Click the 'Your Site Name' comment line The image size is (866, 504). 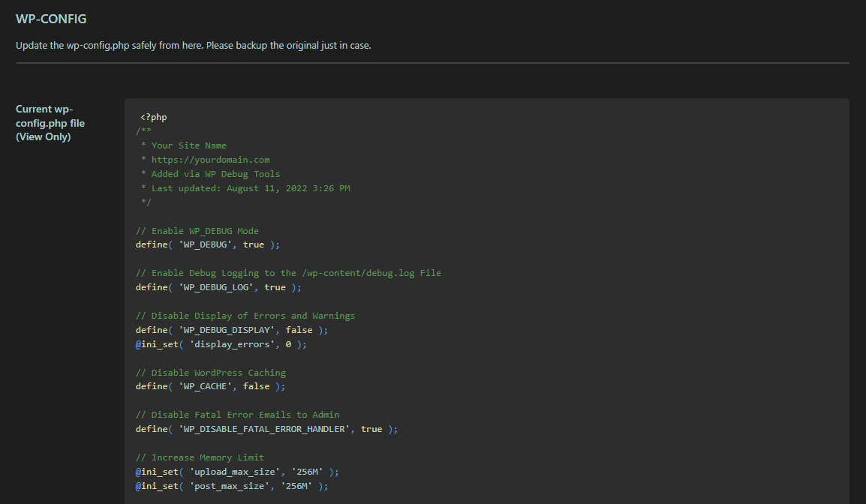click(x=188, y=145)
